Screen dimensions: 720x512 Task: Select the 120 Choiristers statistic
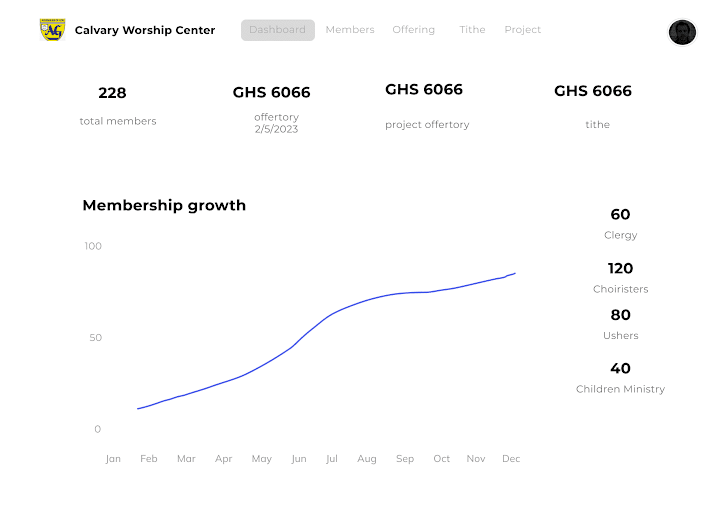click(x=620, y=278)
